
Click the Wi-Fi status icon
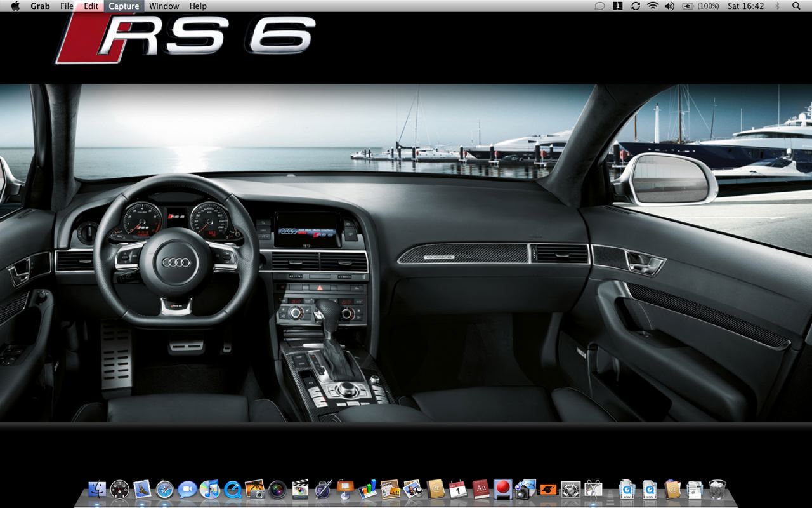click(x=653, y=6)
